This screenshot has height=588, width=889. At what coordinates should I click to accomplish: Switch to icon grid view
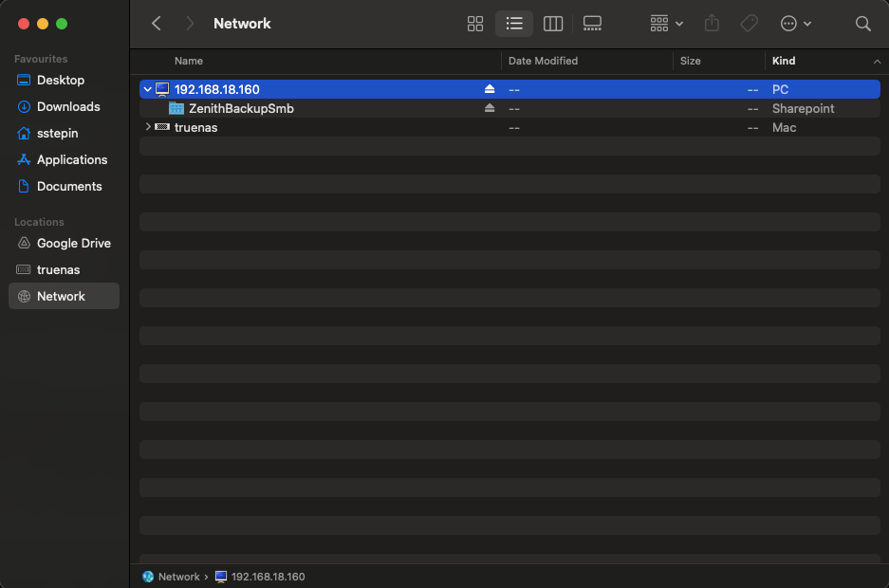(x=475, y=24)
